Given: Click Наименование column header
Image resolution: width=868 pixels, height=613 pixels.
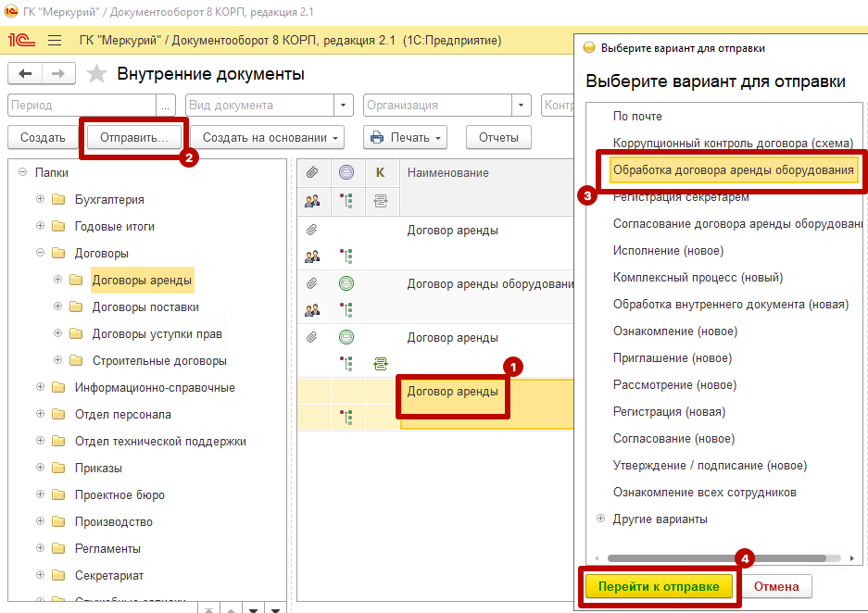Looking at the screenshot, I should (x=447, y=172).
